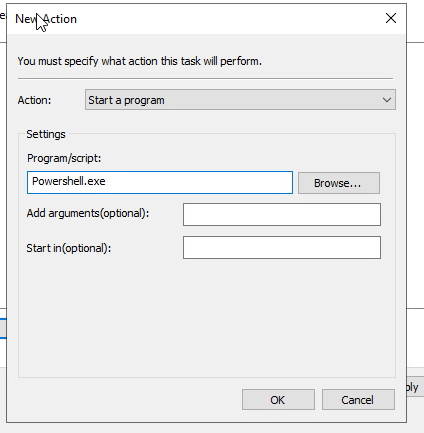Click the empty area inside the Settings group
This screenshot has width=424, height=433.
(x=207, y=317)
